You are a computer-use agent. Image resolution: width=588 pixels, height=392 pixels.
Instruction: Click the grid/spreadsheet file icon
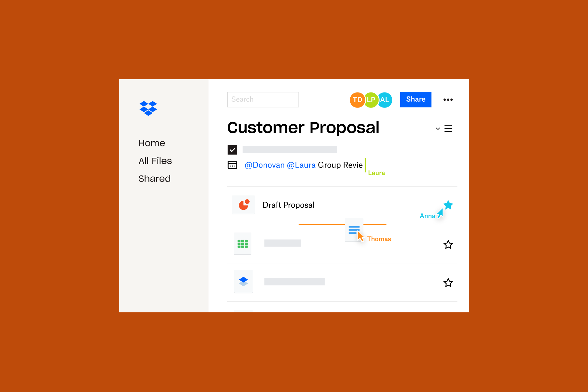(242, 244)
